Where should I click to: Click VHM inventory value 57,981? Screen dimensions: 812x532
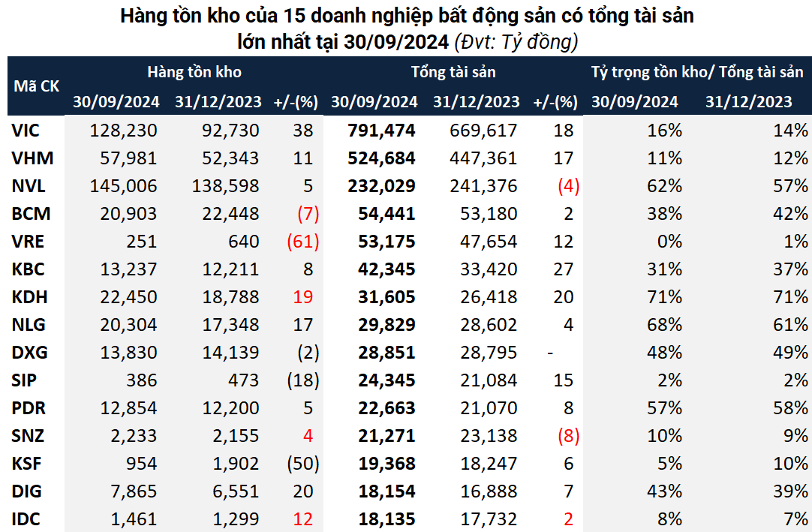pos(128,158)
